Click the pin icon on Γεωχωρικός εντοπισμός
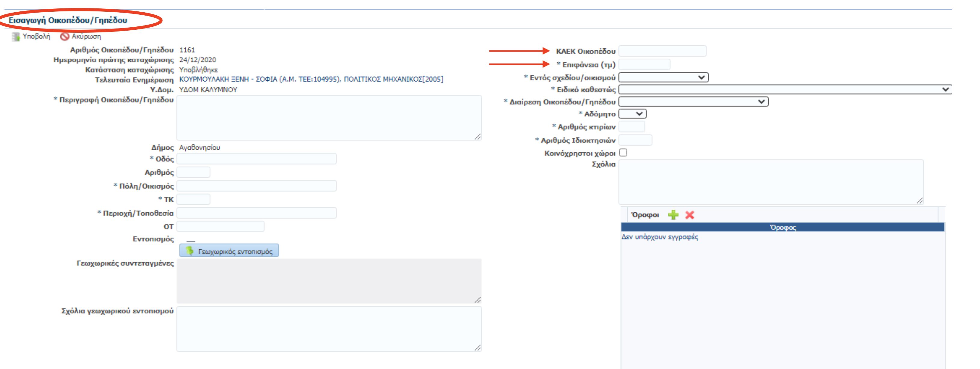 coord(190,251)
